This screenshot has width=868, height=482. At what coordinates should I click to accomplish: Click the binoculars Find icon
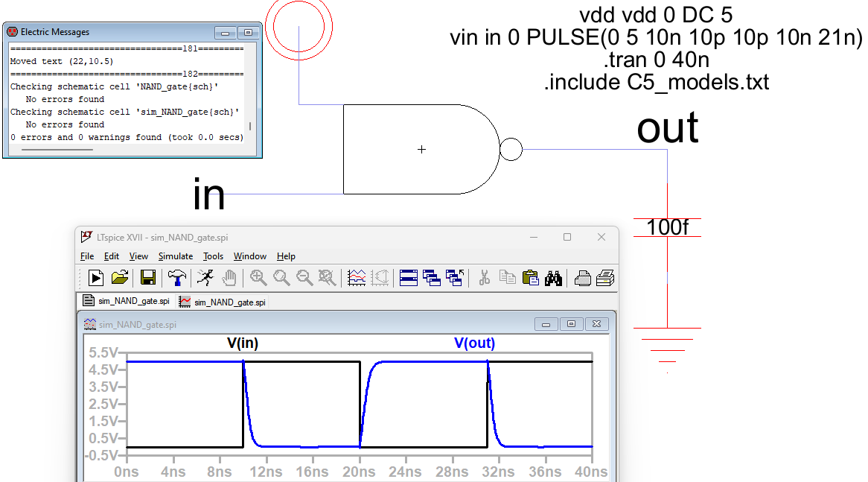click(x=552, y=278)
